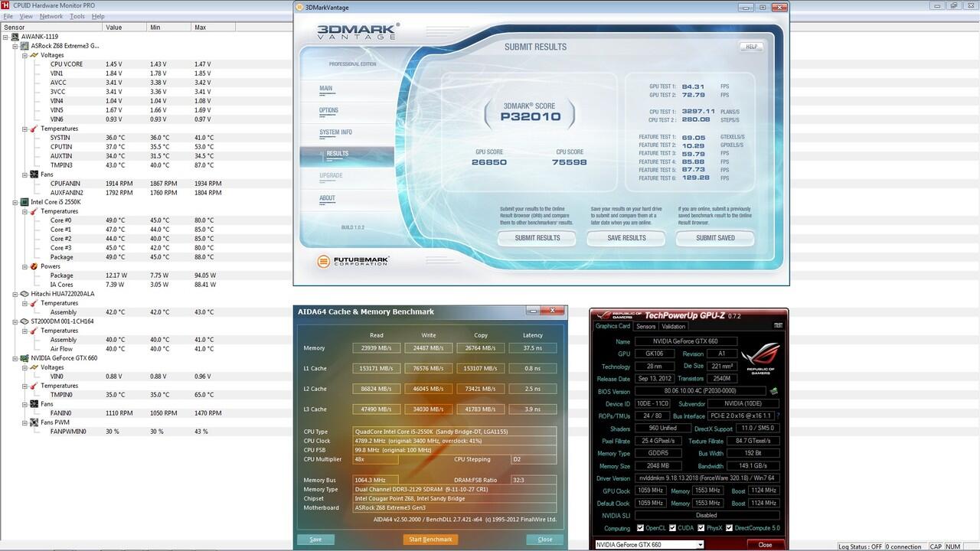Image resolution: width=980 pixels, height=551 pixels.
Task: Click the BIOS save chip icon in GPU-Z
Action: point(774,391)
